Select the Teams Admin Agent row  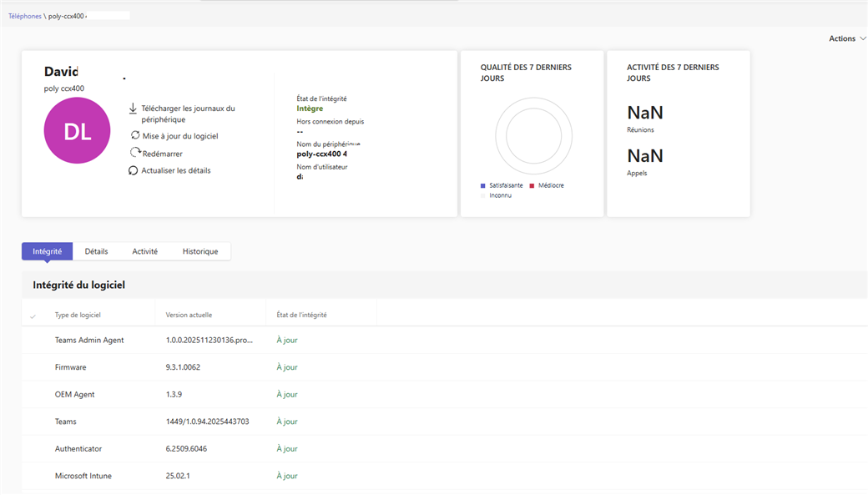(x=89, y=340)
